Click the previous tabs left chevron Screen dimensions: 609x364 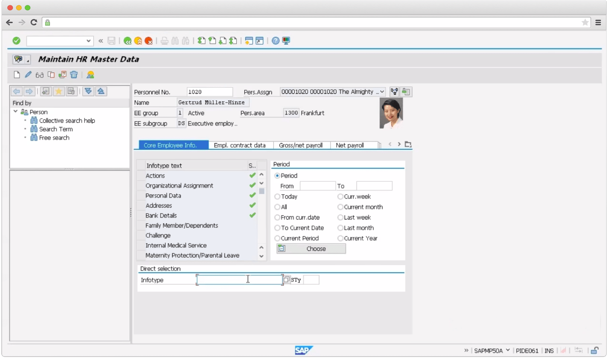click(390, 144)
